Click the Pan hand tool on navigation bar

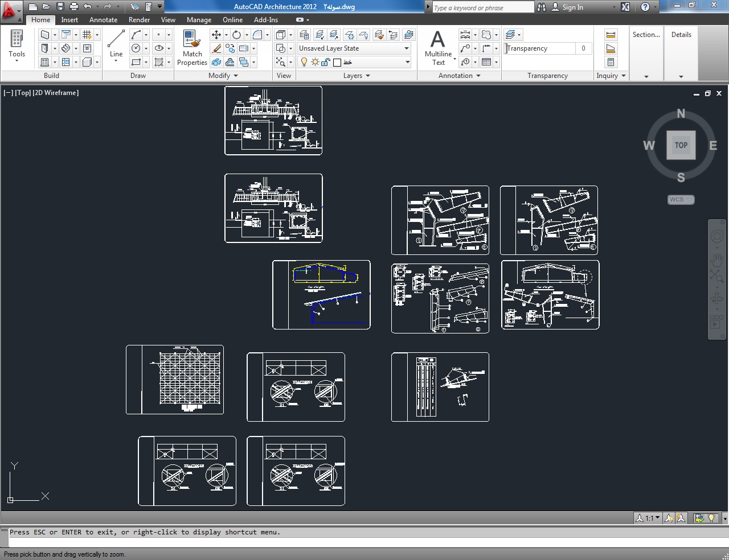[716, 260]
